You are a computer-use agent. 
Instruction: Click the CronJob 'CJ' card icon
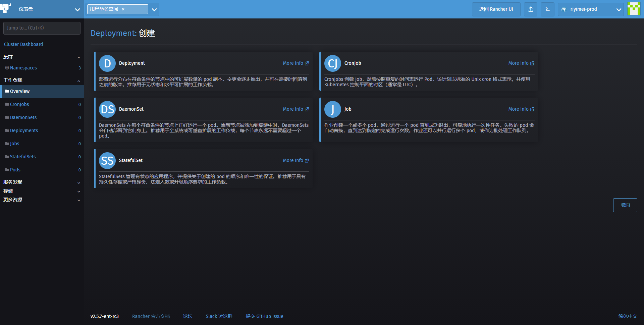point(333,63)
